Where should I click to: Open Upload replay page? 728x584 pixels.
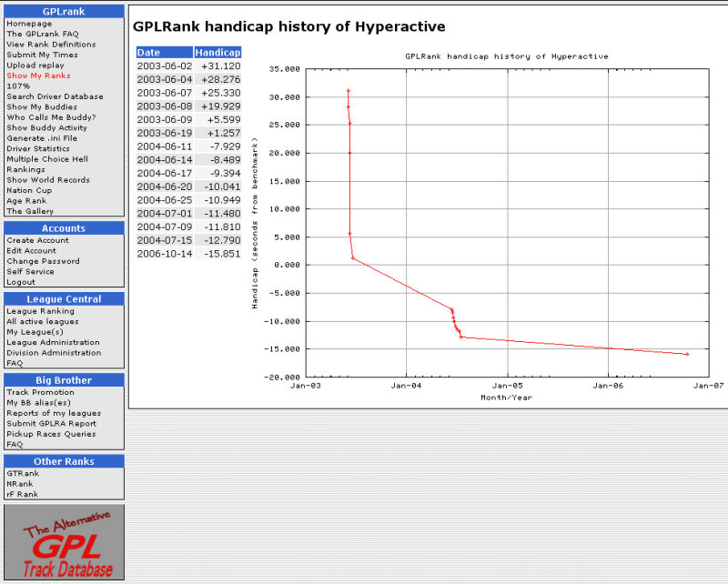pos(35,65)
